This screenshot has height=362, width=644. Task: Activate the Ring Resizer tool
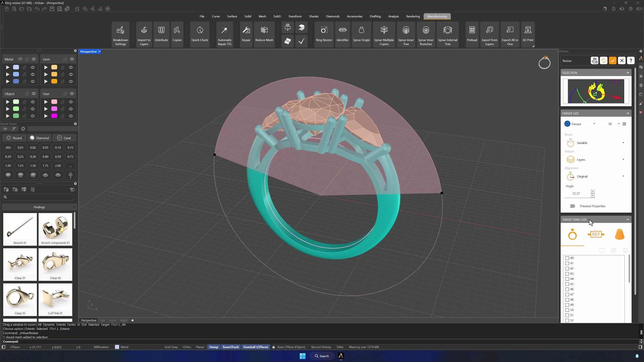[324, 35]
